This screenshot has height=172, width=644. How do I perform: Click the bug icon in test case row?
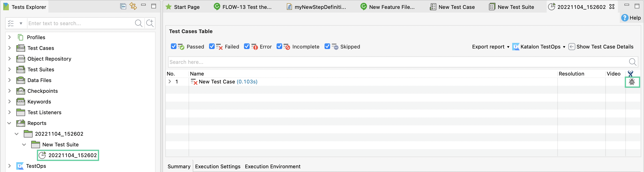click(x=632, y=82)
